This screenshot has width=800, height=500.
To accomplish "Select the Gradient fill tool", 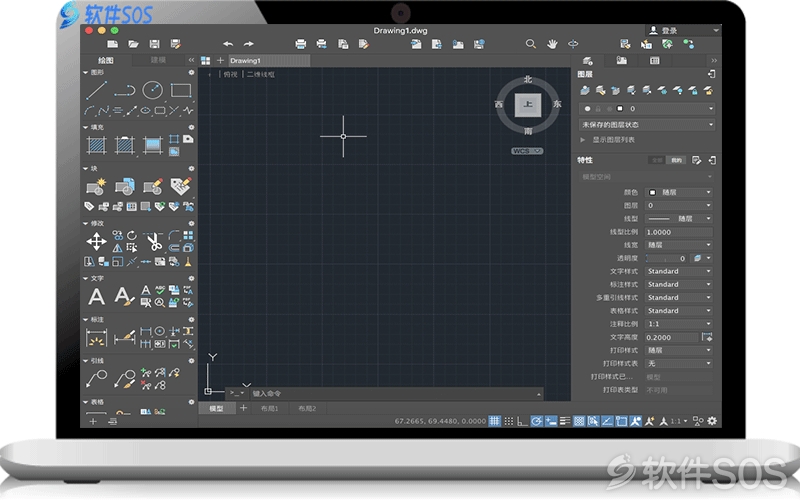I will (153, 145).
